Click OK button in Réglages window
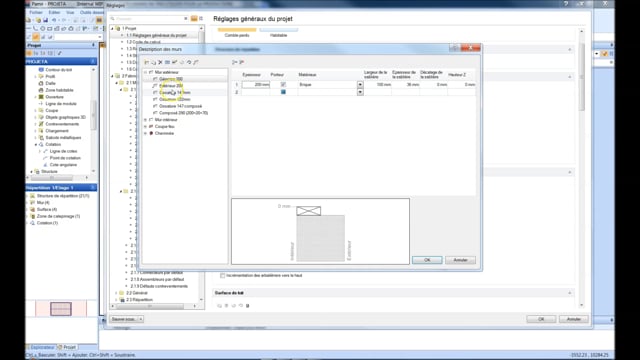The width and height of the screenshot is (640, 360). [541, 319]
